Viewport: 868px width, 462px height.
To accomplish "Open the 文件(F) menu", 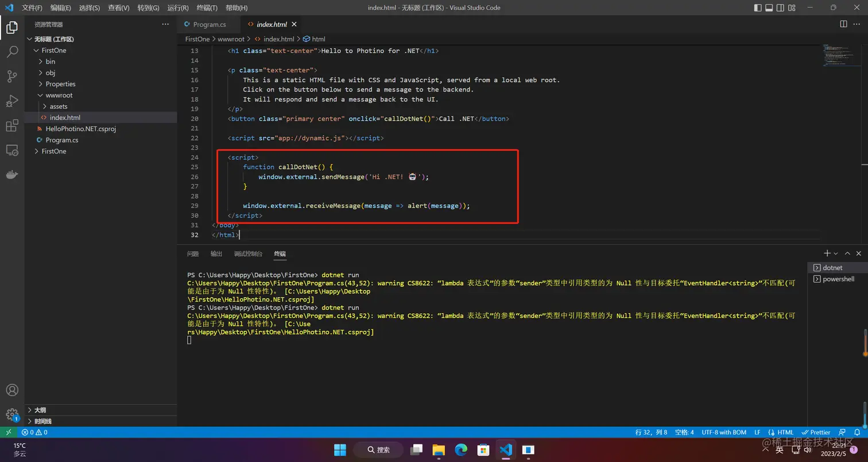I will (x=32, y=7).
